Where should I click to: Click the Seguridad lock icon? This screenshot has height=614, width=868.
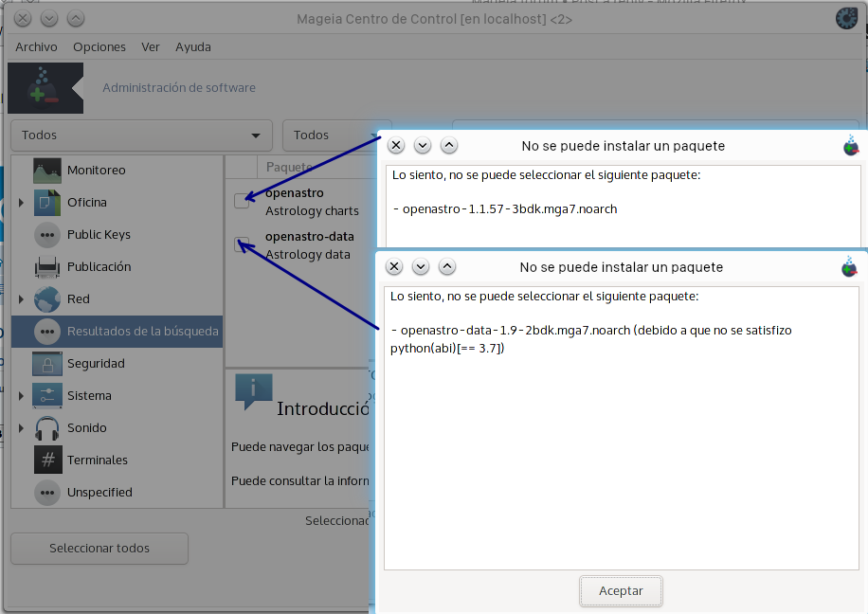tap(47, 364)
